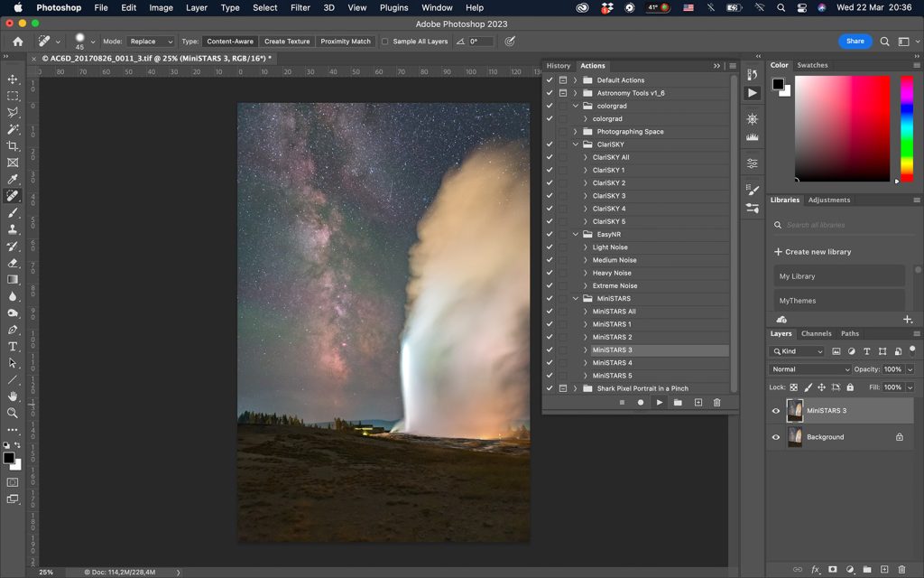Select the Move tool
The height and width of the screenshot is (578, 924).
[x=13, y=79]
